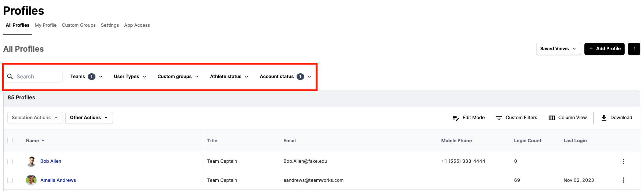Click the Download arrow icon
The width and height of the screenshot is (644, 191).
pos(604,118)
